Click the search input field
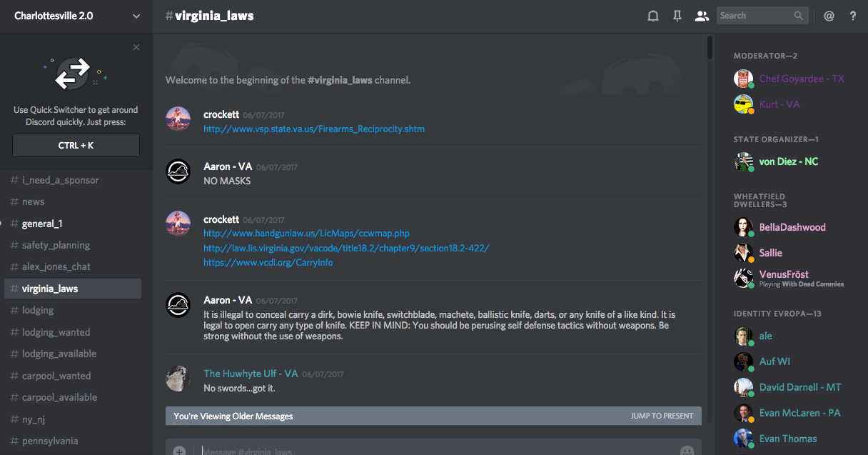Image resolution: width=868 pixels, height=455 pixels. 755,16
